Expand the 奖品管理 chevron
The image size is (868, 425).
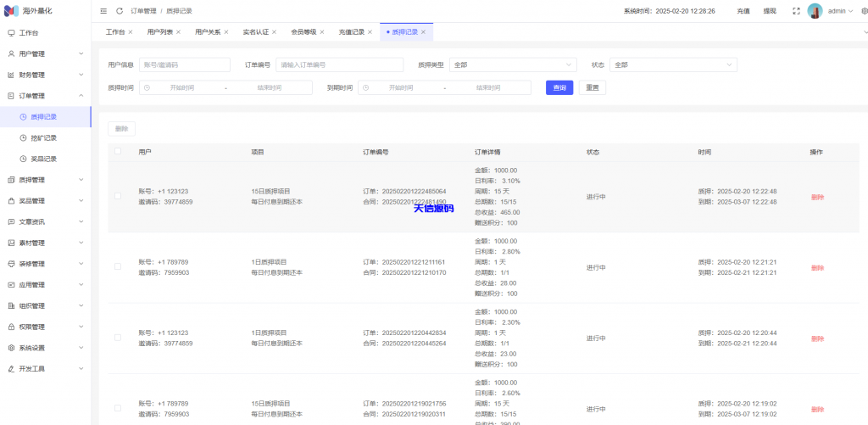pos(81,200)
